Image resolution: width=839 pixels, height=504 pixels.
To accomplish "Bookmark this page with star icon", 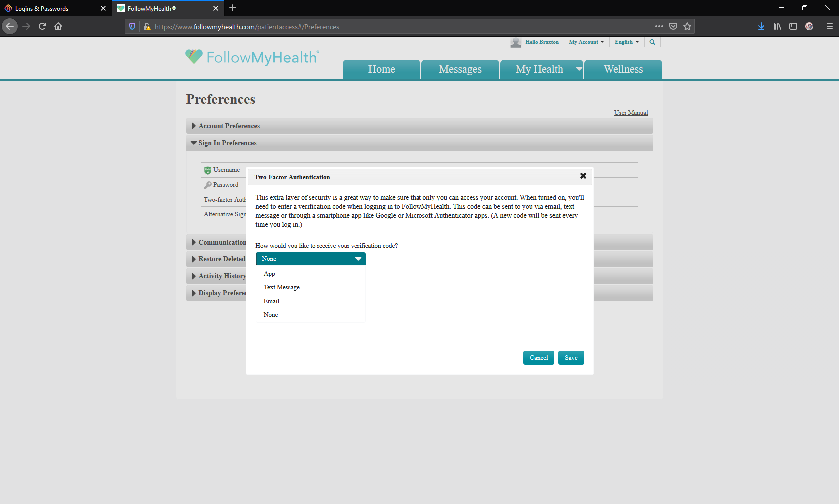I will [x=687, y=27].
